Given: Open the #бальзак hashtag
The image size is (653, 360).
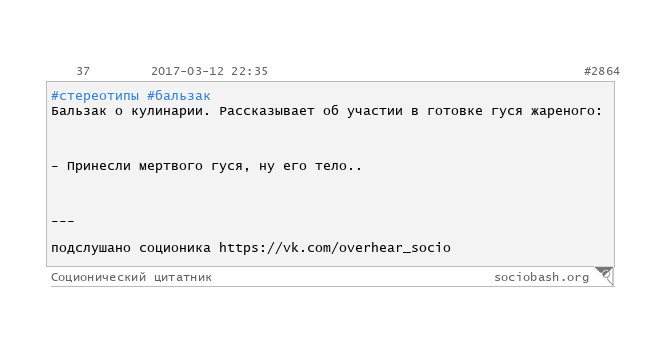Looking at the screenshot, I should [179, 96].
